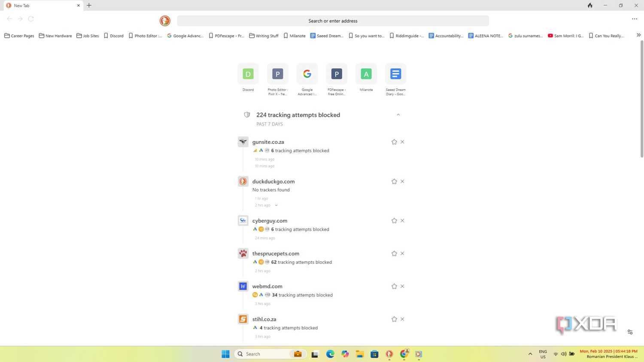Favorite cyberguy.com using its star
The image size is (644, 362).
(394, 221)
